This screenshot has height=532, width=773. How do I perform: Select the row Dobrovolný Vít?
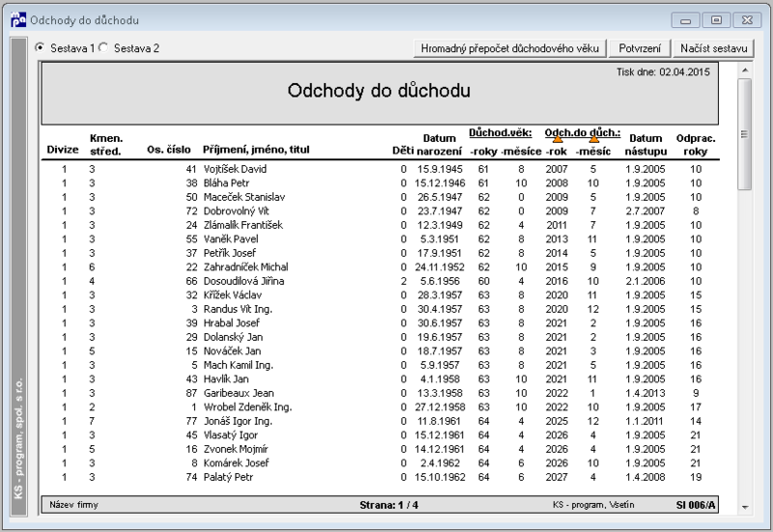pos(380,210)
